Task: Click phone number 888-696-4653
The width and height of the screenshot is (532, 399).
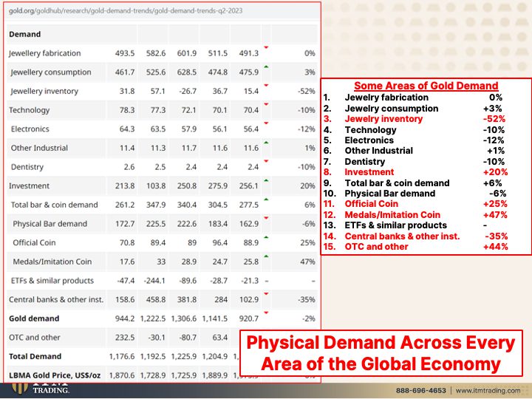Action: 420,391
